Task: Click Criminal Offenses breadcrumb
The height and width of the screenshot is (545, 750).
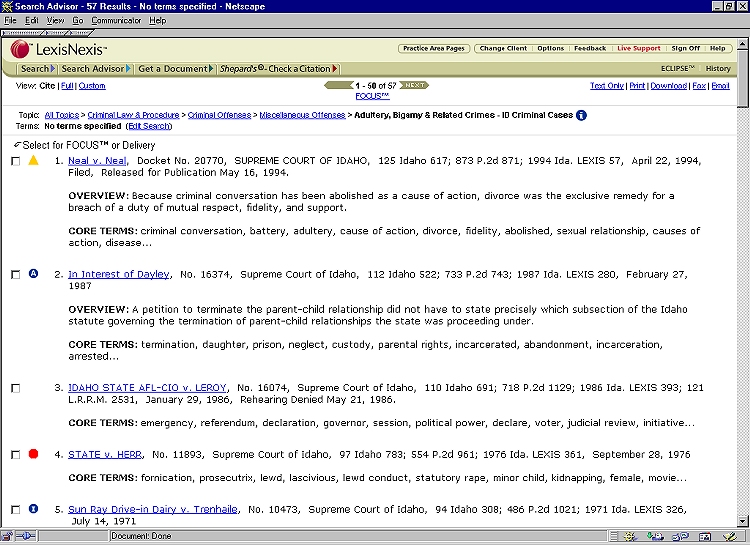Action: click(x=219, y=115)
